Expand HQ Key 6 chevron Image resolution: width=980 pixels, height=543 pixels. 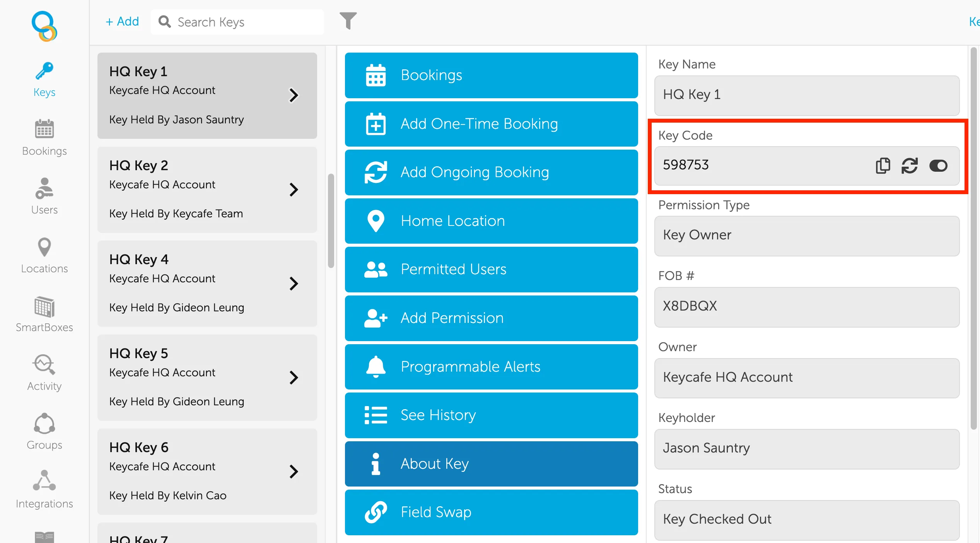[294, 471]
